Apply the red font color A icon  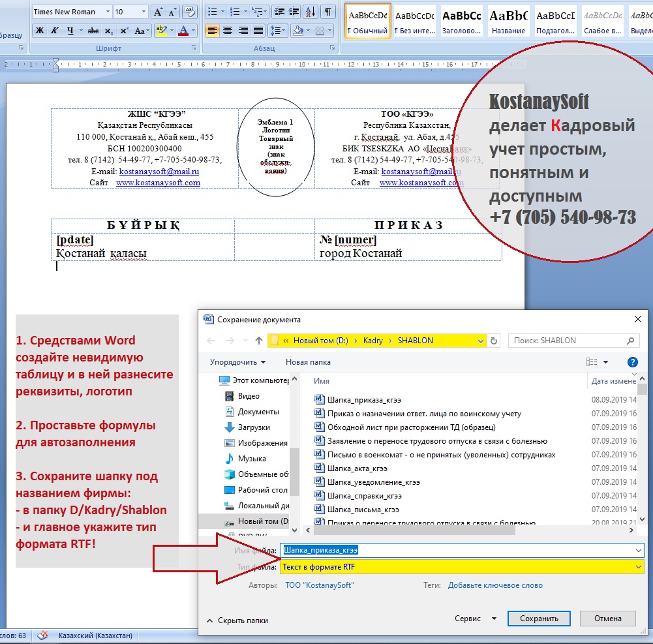[183, 31]
